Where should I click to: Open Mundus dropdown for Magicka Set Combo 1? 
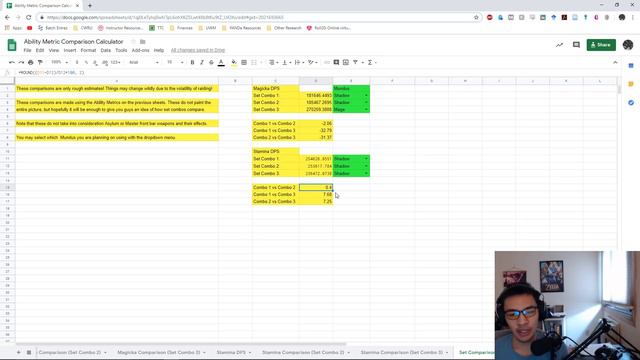tap(366, 96)
